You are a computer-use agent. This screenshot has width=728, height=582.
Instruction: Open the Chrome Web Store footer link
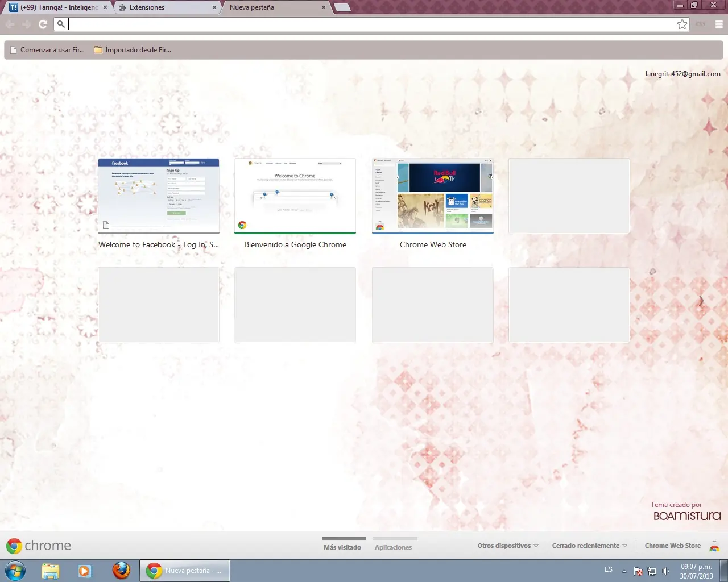pos(673,546)
